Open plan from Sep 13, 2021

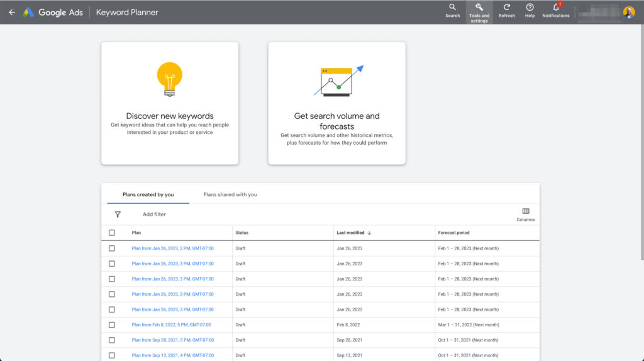pyautogui.click(x=172, y=355)
